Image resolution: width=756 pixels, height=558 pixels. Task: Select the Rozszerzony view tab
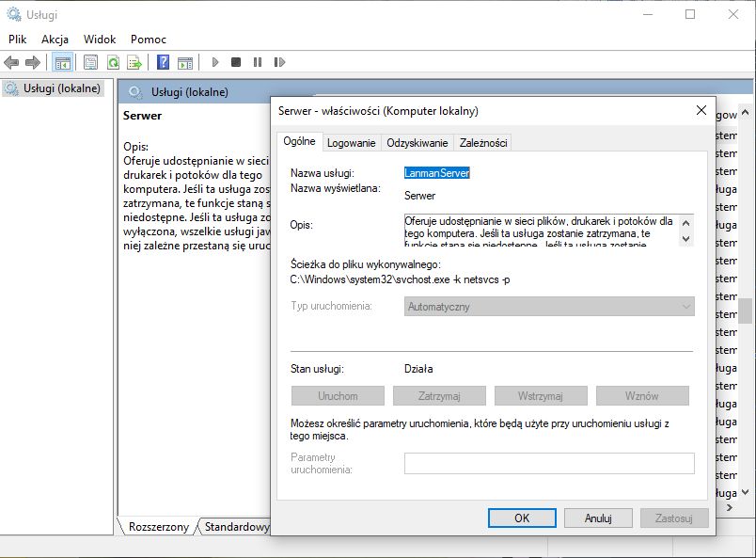(x=159, y=527)
